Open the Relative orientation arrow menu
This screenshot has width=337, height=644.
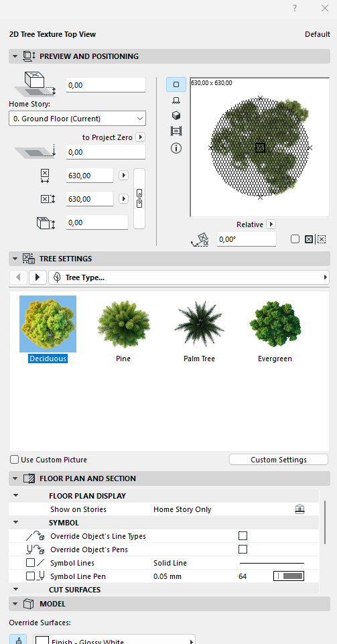click(271, 224)
